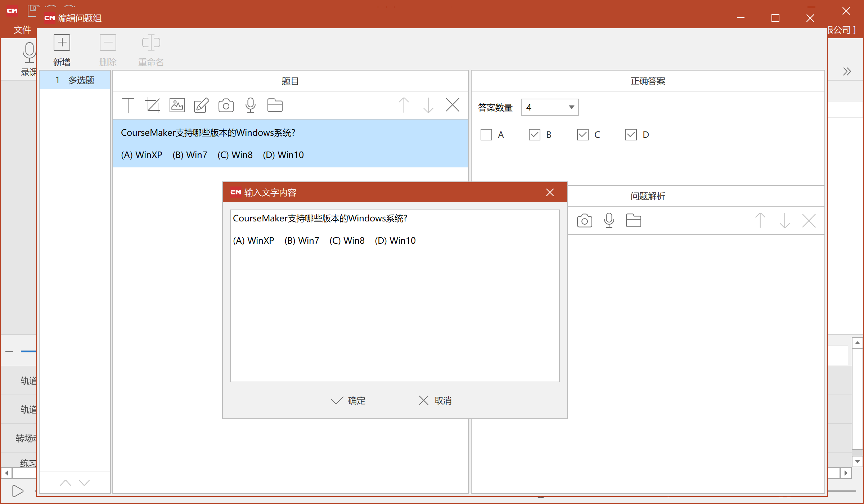The width and height of the screenshot is (864, 504).
Task: Close the 编辑问题组 window
Action: 810,18
